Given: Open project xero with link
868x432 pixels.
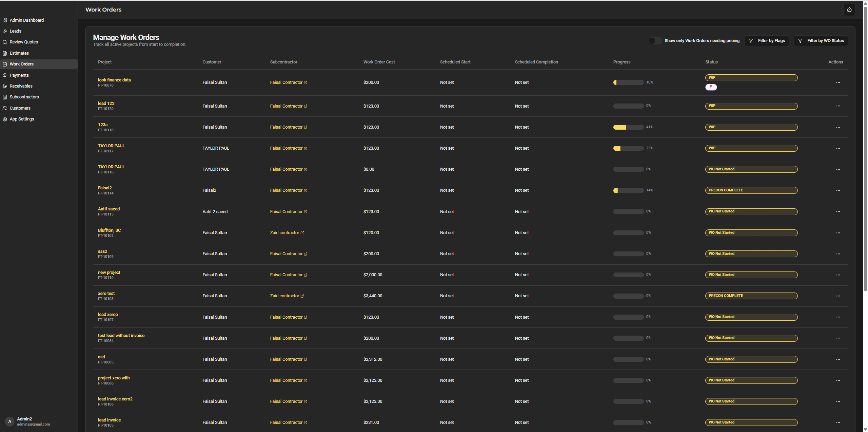Looking at the screenshot, I should pos(114,378).
